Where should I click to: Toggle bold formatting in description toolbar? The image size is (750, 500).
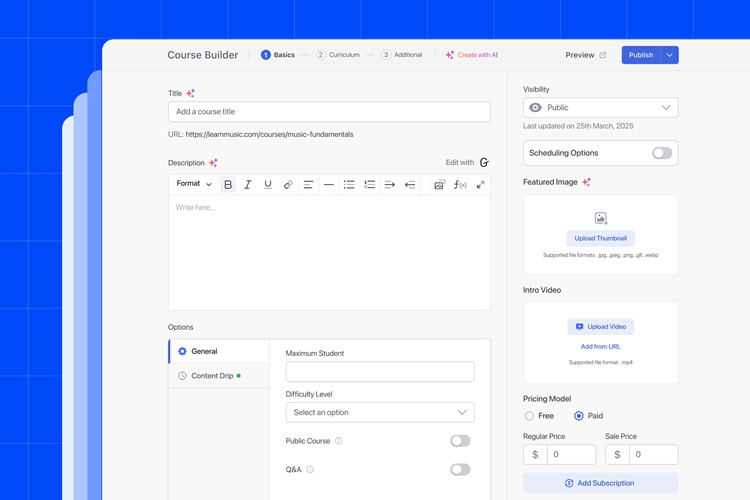pyautogui.click(x=228, y=185)
